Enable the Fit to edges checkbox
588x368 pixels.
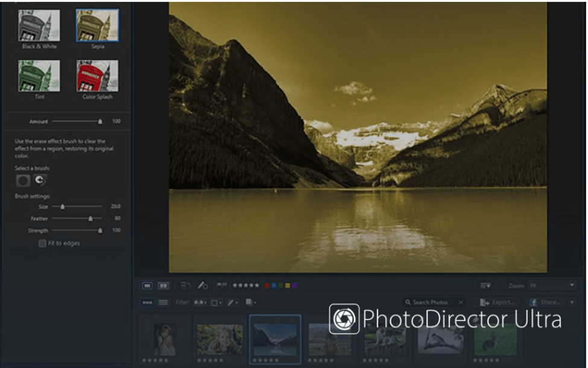pos(41,243)
